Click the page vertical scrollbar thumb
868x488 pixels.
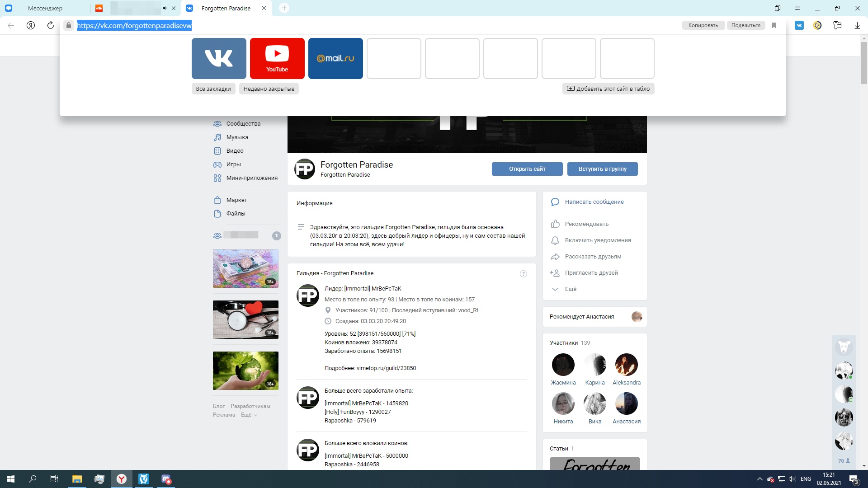pos(864,63)
